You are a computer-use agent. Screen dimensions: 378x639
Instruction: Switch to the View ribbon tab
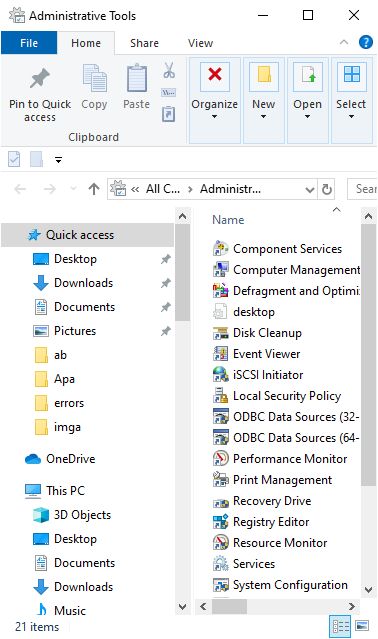coord(200,43)
